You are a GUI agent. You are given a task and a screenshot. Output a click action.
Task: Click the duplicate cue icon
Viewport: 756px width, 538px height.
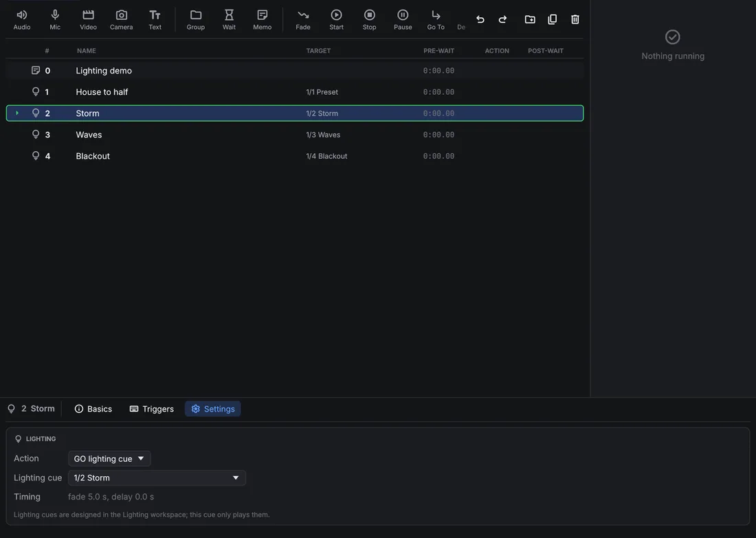[x=553, y=19]
